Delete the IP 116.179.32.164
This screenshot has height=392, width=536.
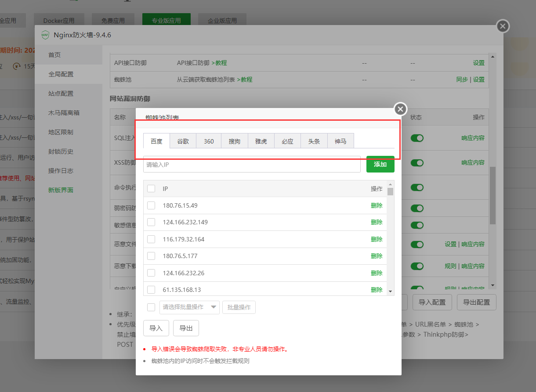click(x=377, y=239)
